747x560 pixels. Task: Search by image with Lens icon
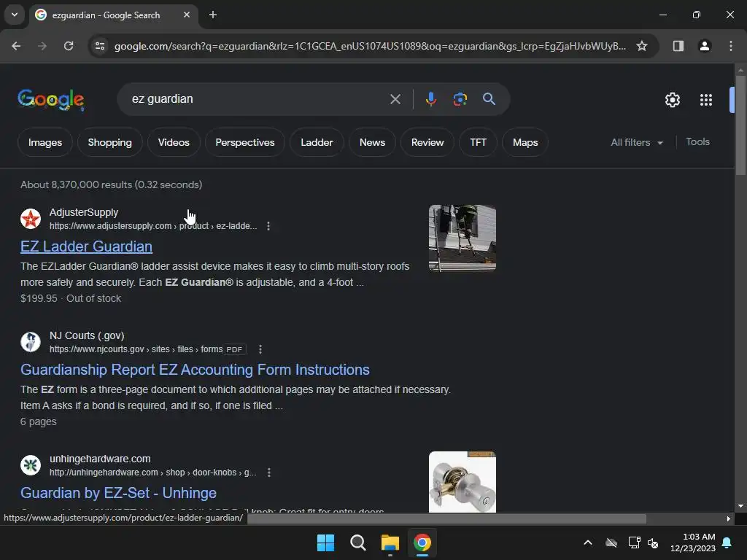460,99
